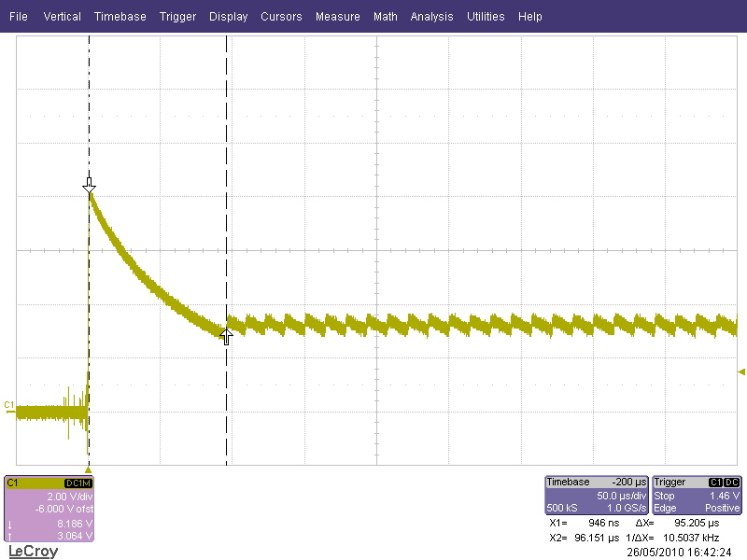
Task: Click the 500 kS sample count
Action: [562, 508]
